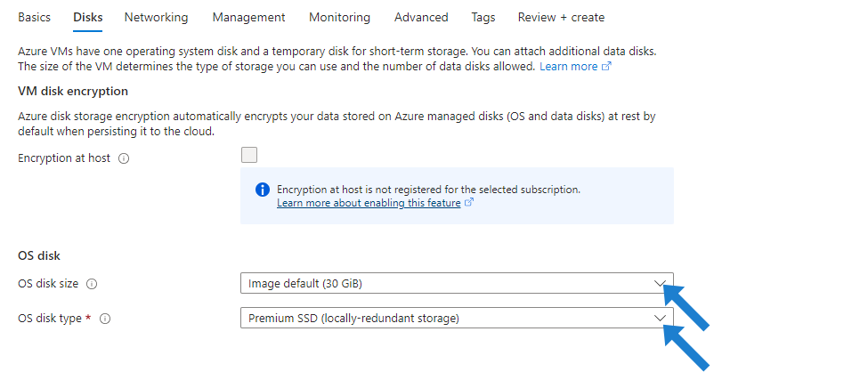
Task: Switch to the Basics tab
Action: tap(34, 17)
